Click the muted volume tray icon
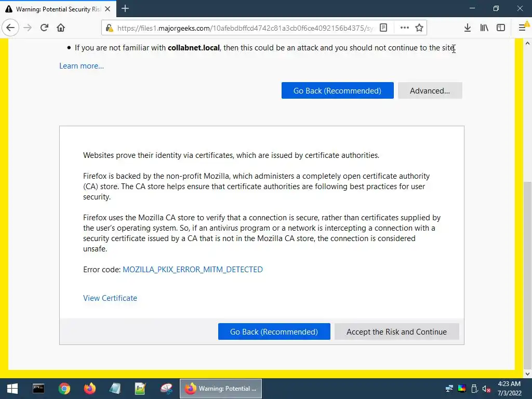This screenshot has width=532, height=399. (x=486, y=389)
